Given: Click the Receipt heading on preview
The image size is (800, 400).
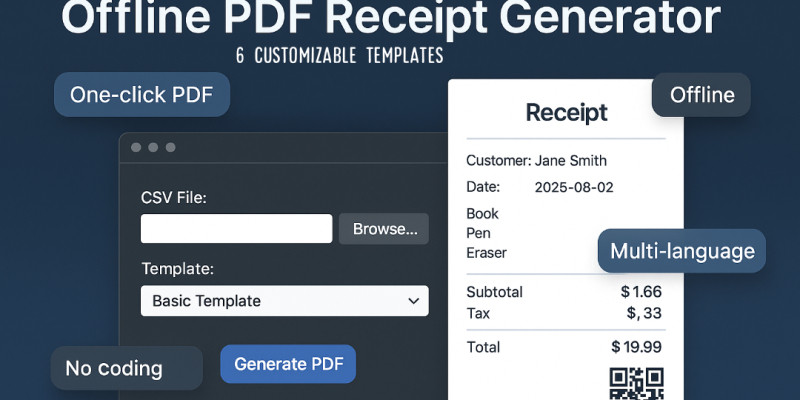Looking at the screenshot, I should point(566,112).
